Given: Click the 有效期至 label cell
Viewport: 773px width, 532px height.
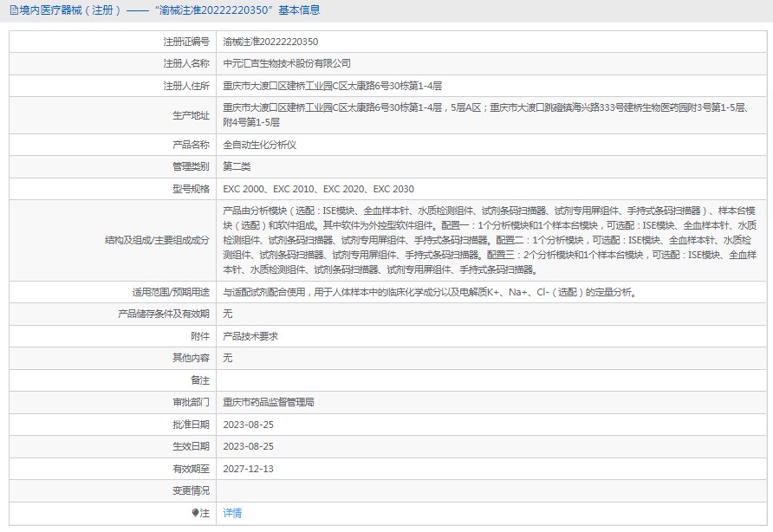Looking at the screenshot, I should tap(113, 469).
